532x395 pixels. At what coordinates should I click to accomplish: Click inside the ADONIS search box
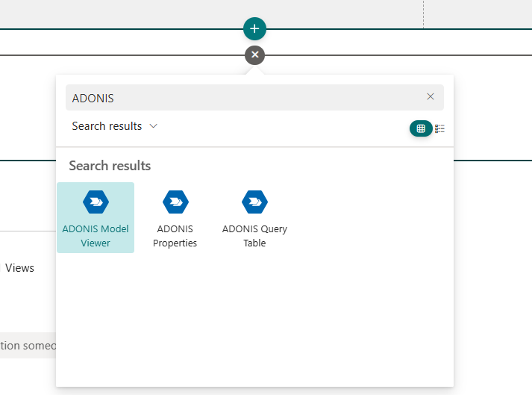[x=246, y=98]
